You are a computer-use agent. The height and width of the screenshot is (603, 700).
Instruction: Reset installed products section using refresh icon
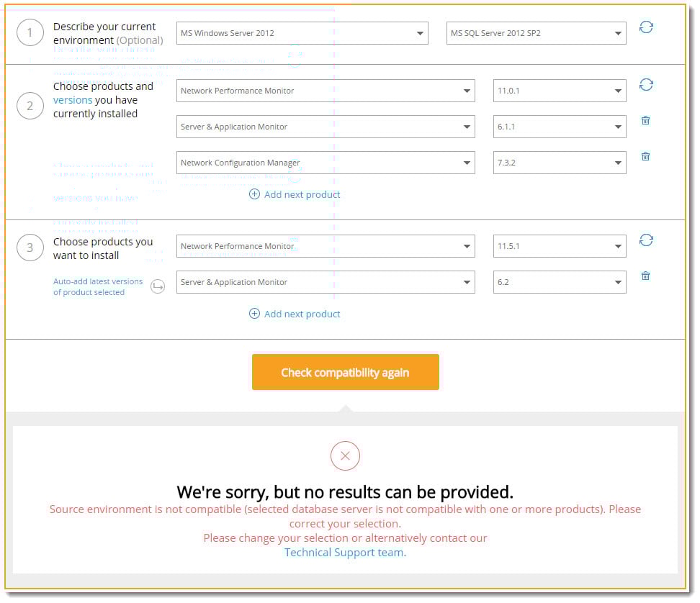646,85
